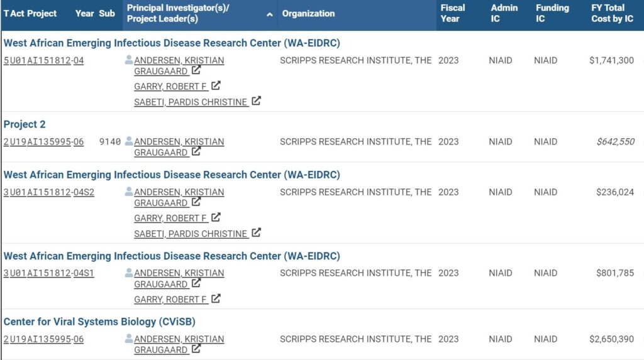
Task: Open project number 5U01AI151812-04 link
Action: point(43,60)
